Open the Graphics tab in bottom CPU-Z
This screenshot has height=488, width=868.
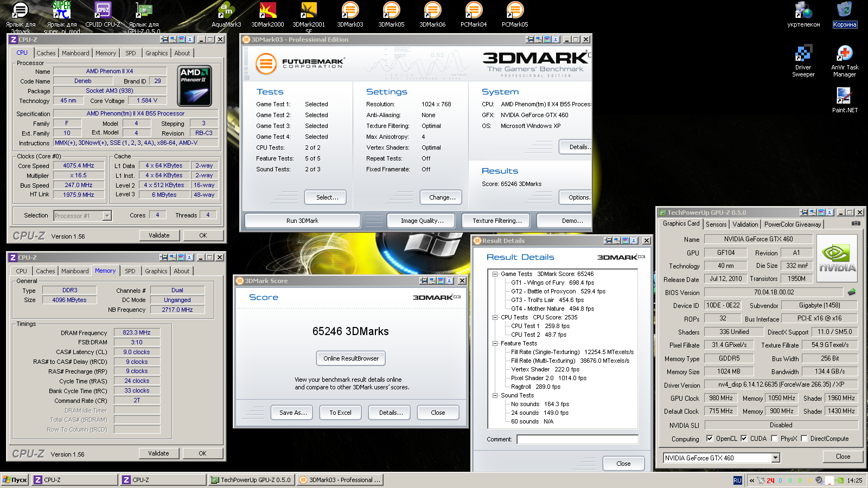[156, 271]
